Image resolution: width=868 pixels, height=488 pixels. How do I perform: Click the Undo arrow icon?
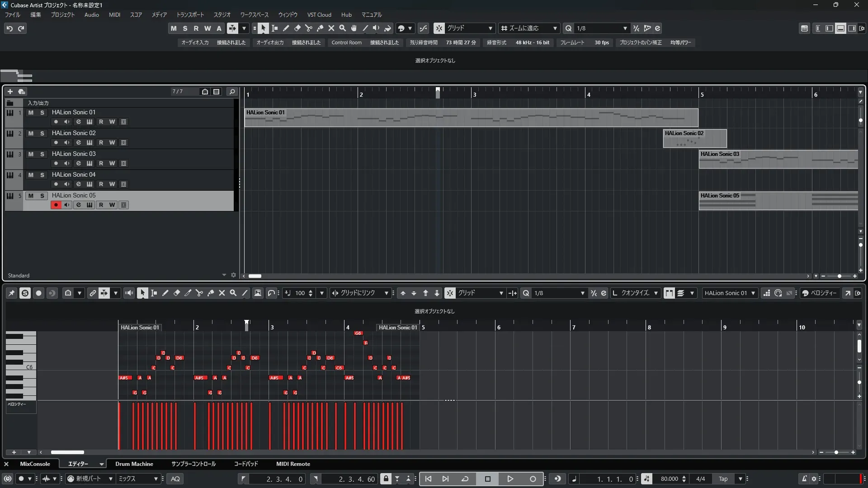[9, 28]
